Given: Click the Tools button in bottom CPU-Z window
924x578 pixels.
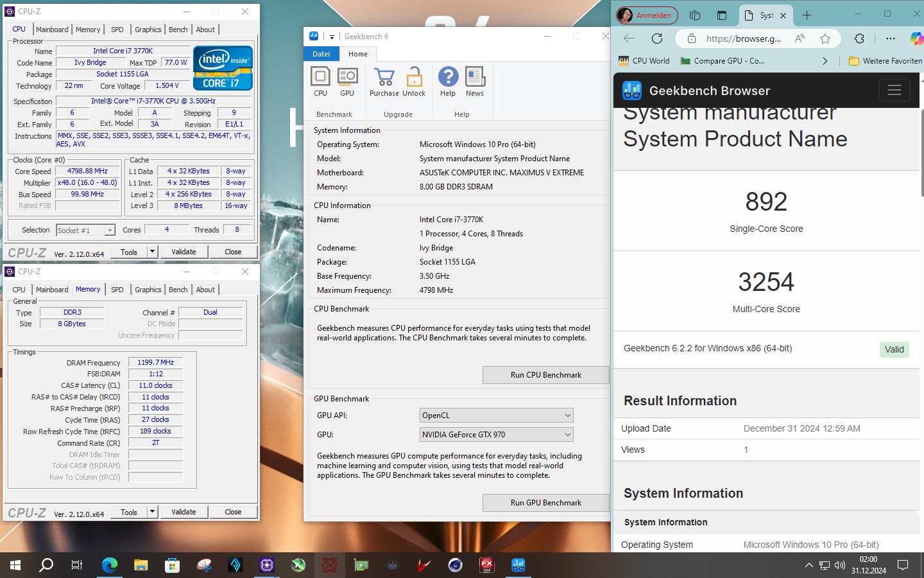Looking at the screenshot, I should pyautogui.click(x=129, y=512).
